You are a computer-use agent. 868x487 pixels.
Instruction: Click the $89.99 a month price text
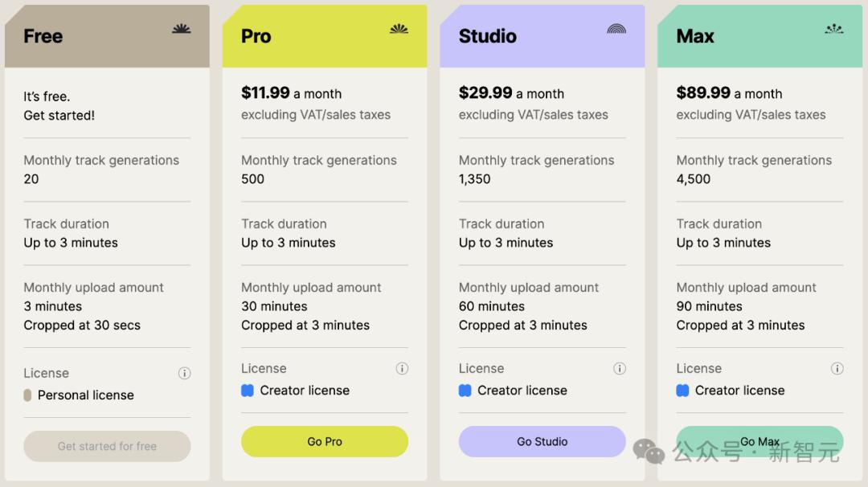[x=729, y=93]
